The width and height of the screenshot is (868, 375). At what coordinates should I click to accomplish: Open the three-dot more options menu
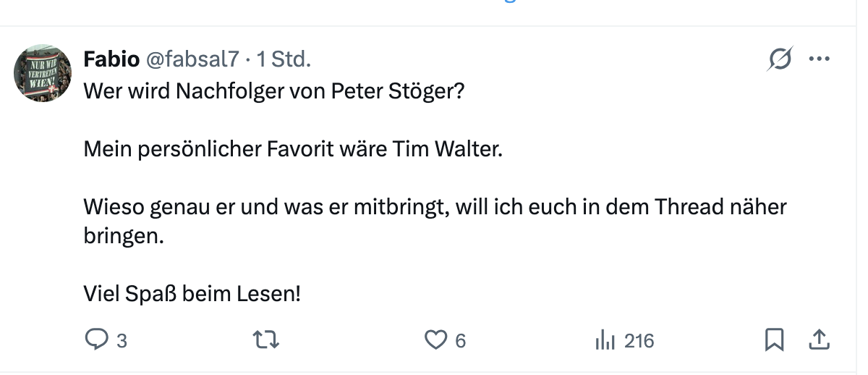pos(819,59)
